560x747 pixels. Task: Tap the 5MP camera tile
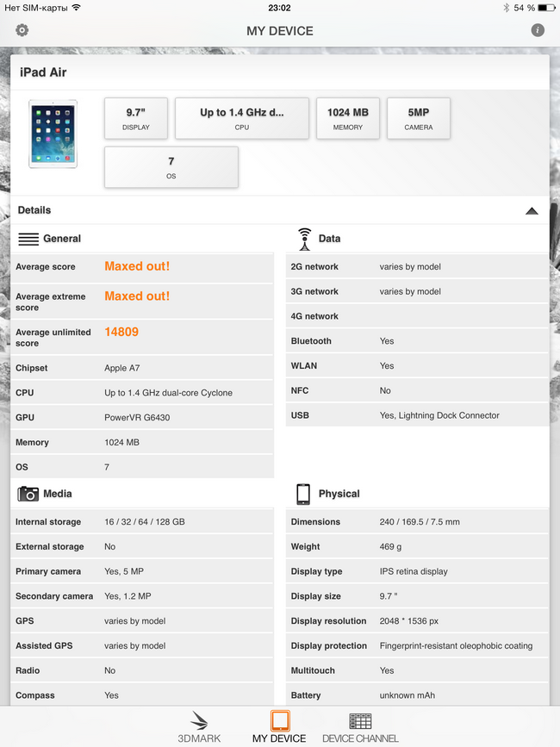[x=419, y=118]
